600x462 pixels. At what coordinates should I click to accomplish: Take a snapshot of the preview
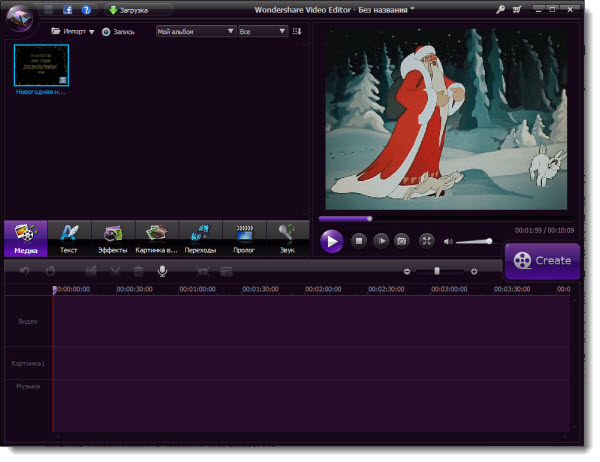pyautogui.click(x=401, y=241)
